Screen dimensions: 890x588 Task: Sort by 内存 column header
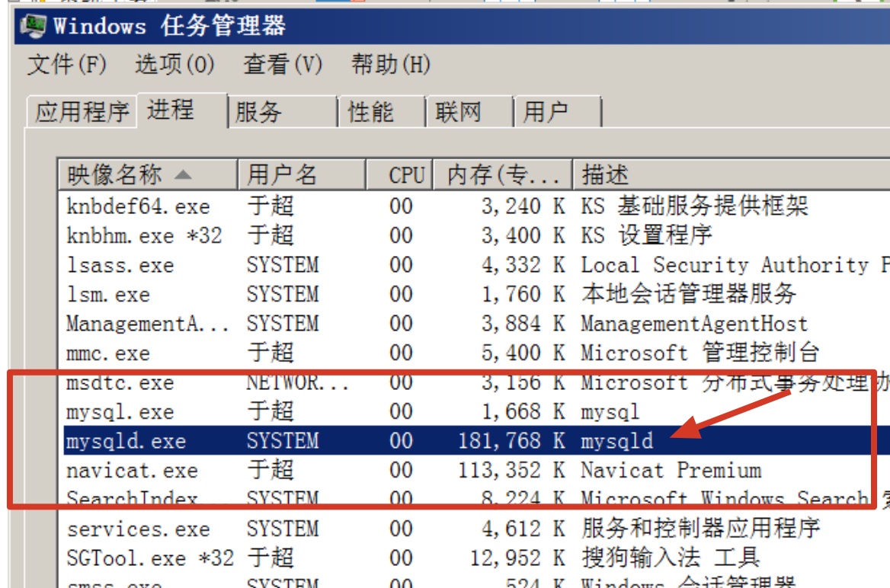tap(502, 174)
